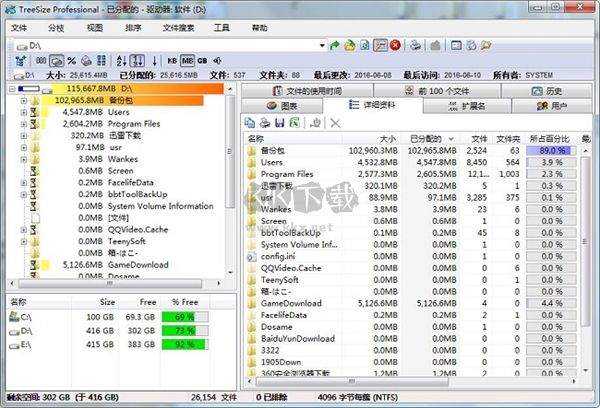Click the move-to icon beside the delete X
Image resolution: width=600 pixels, height=408 pixels.
click(316, 123)
